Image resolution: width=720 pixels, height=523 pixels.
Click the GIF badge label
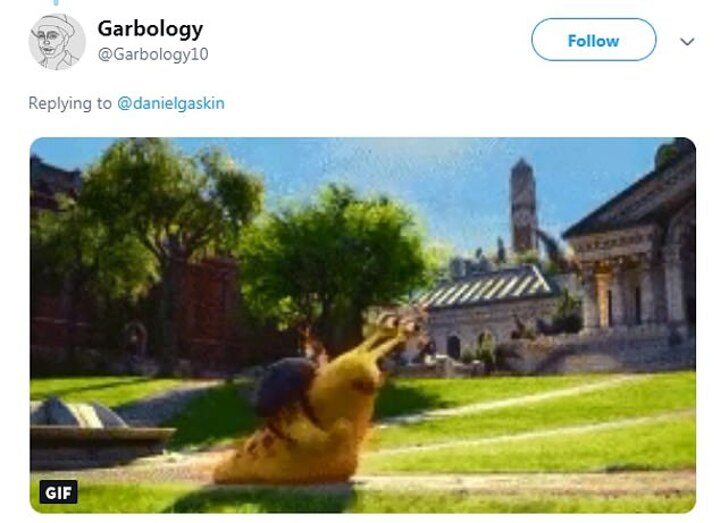[58, 492]
